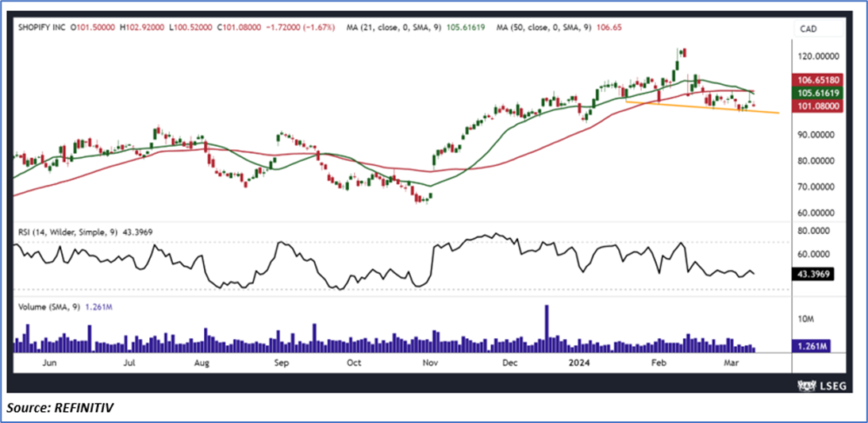
Task: Click the -1.72000 (-1.67%) change value
Action: [x=301, y=27]
